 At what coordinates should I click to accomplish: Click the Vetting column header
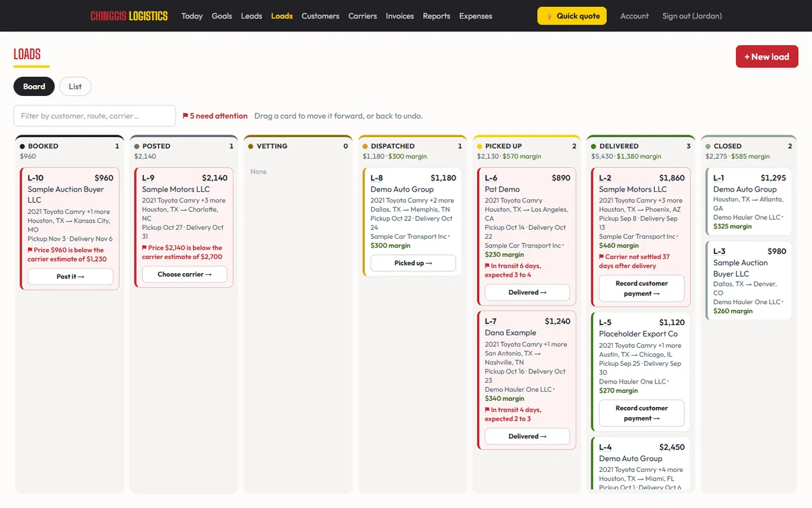298,147
